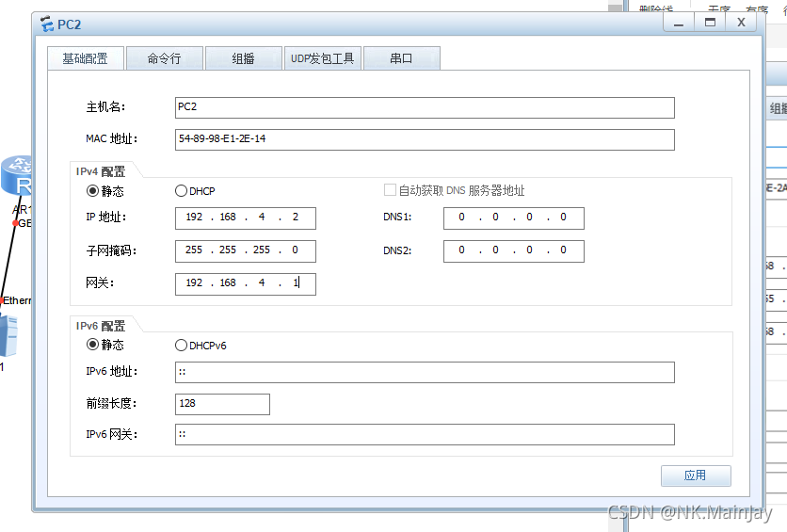787x532 pixels.
Task: Click the IP 地址 field 192.168.4.2
Action: point(246,218)
